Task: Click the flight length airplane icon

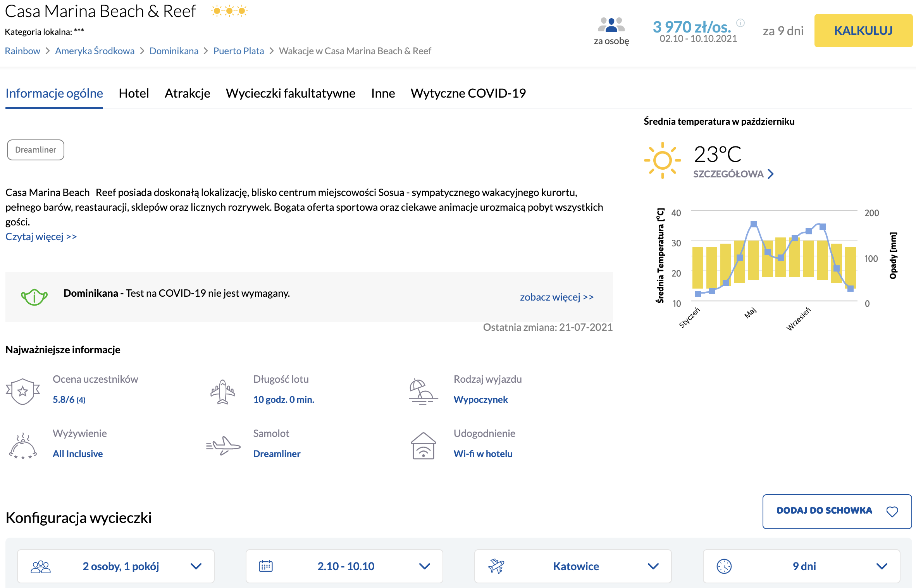Action: 222,392
